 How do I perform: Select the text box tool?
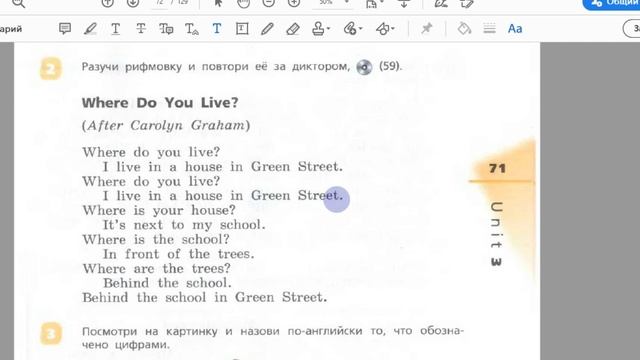(242, 29)
